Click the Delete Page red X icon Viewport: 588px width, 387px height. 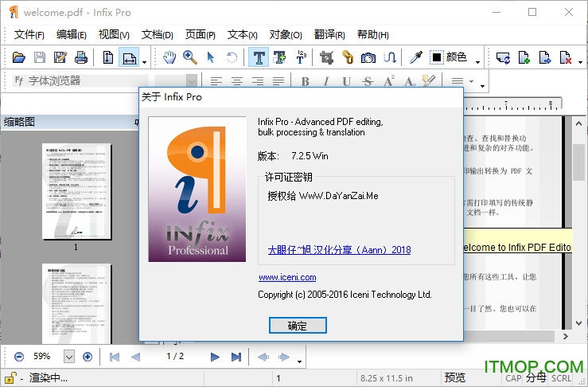pos(565,57)
